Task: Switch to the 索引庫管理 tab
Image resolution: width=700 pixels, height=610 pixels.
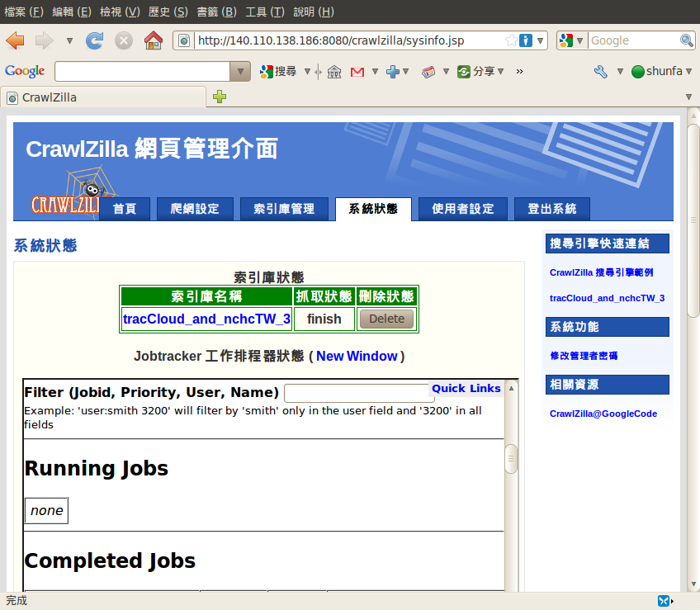Action: pyautogui.click(x=284, y=209)
